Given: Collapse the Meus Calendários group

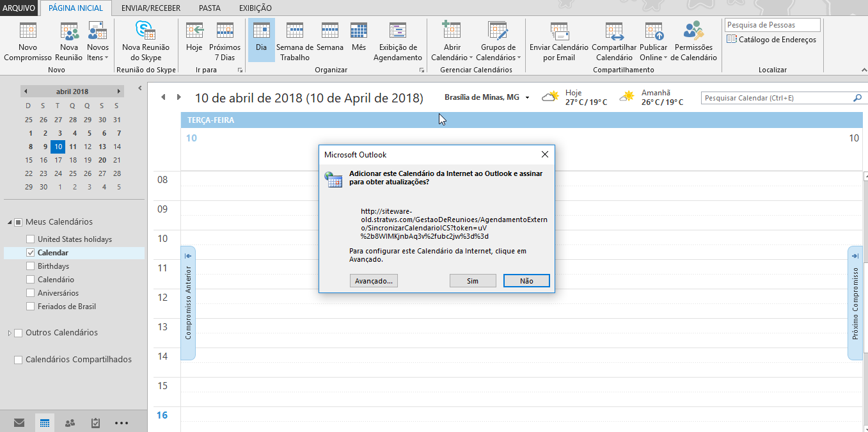Looking at the screenshot, I should 10,222.
